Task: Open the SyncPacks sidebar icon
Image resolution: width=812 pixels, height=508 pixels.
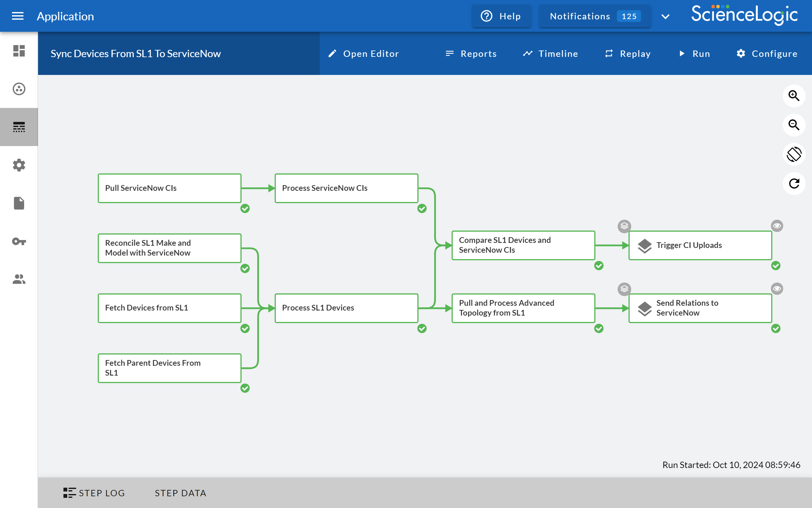Action: [x=19, y=89]
